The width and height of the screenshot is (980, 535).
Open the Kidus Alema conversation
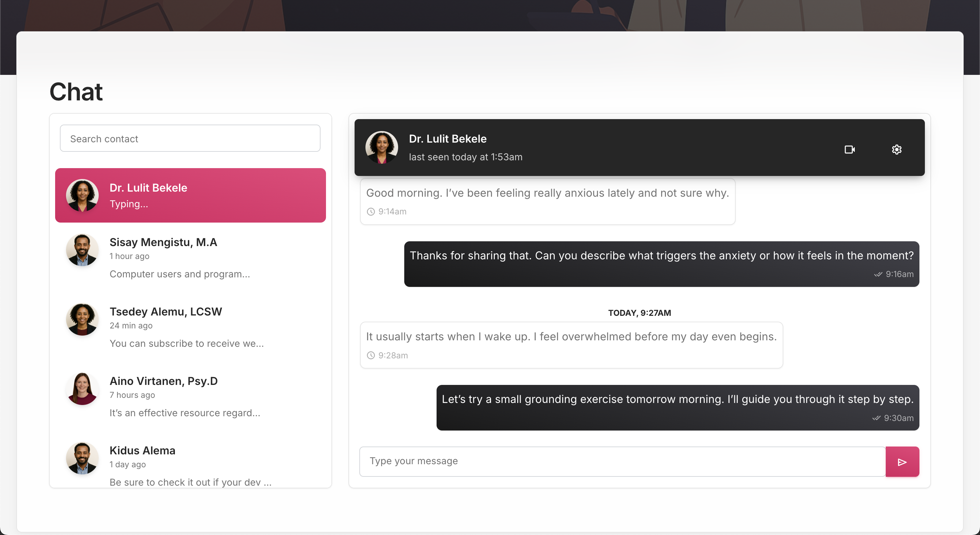pyautogui.click(x=190, y=465)
